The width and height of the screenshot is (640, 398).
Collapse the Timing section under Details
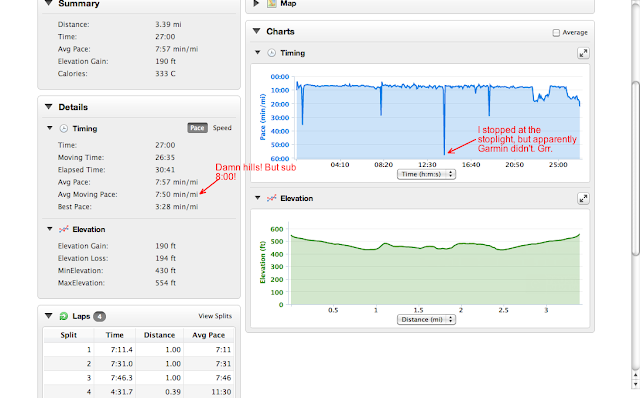pyautogui.click(x=50, y=128)
